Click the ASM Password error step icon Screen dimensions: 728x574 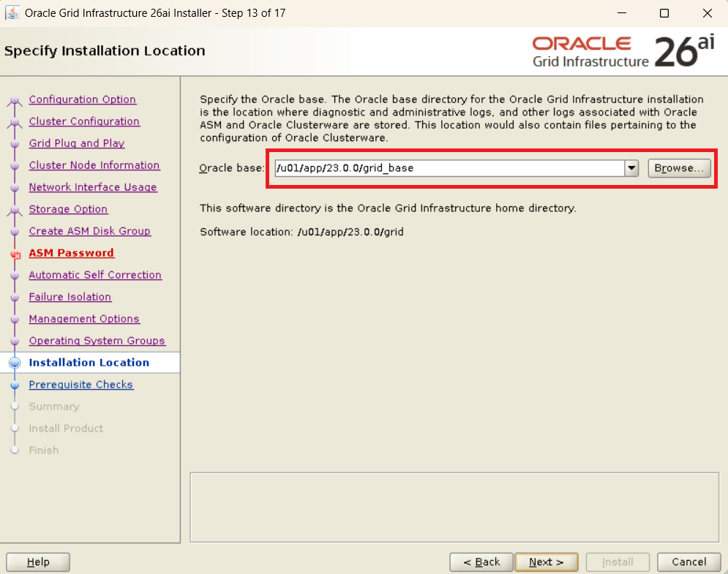15,254
